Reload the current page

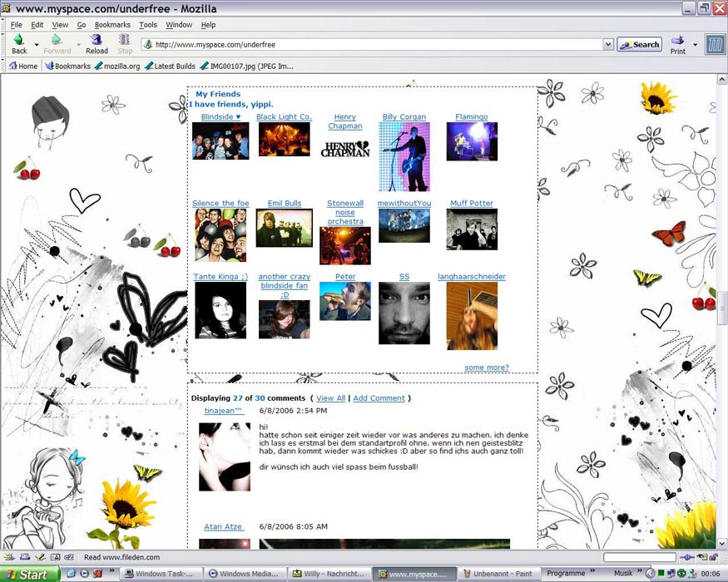[x=97, y=44]
